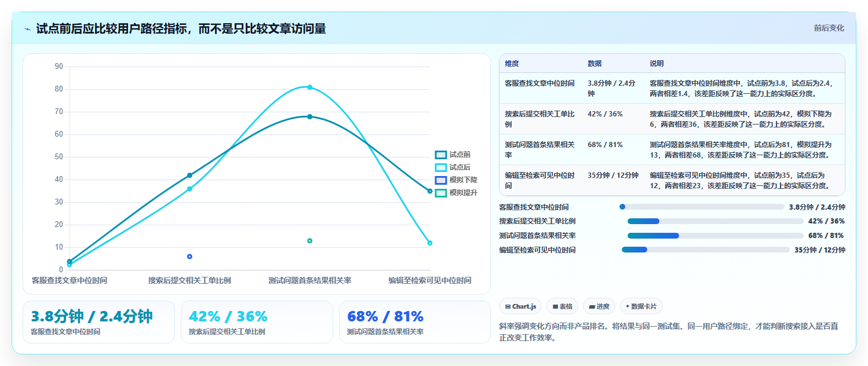Click the 数据 column header
Viewport: 868px width, 366px height.
click(595, 64)
